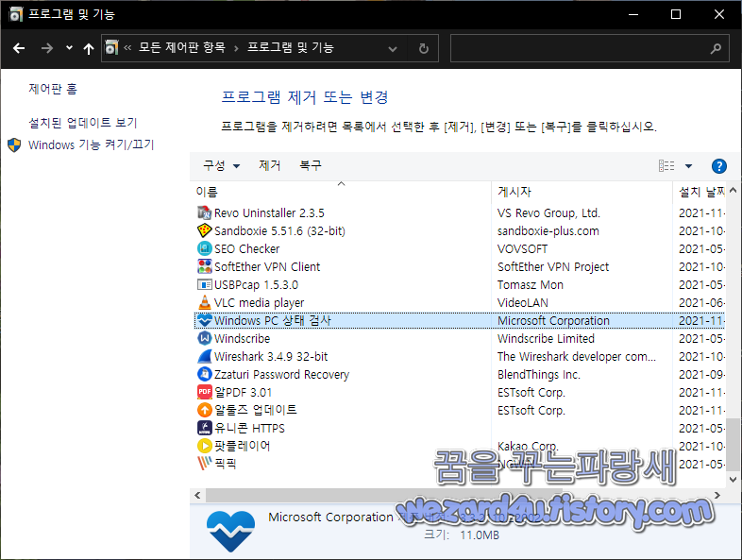Click the publisher VOVSOFT cell
This screenshot has width=742, height=560.
522,249
